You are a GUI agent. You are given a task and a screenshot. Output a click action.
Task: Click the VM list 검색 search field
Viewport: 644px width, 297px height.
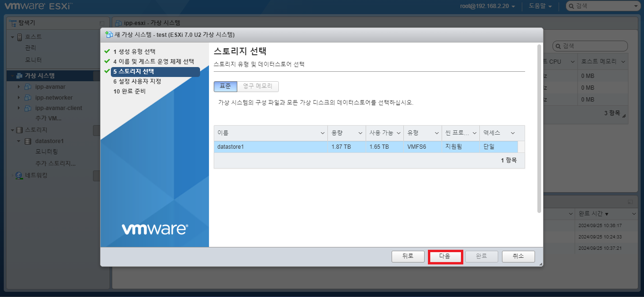point(590,46)
